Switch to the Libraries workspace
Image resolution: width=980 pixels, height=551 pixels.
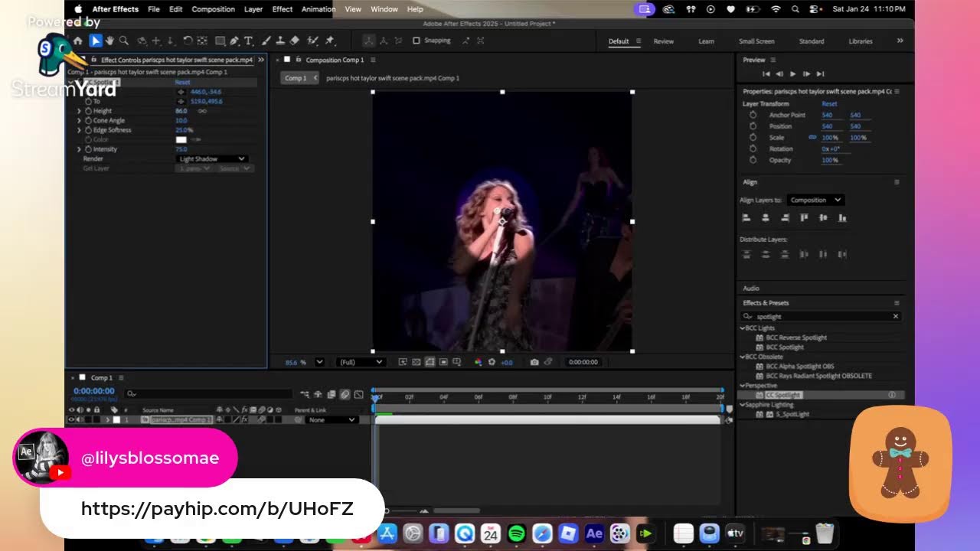pyautogui.click(x=861, y=41)
